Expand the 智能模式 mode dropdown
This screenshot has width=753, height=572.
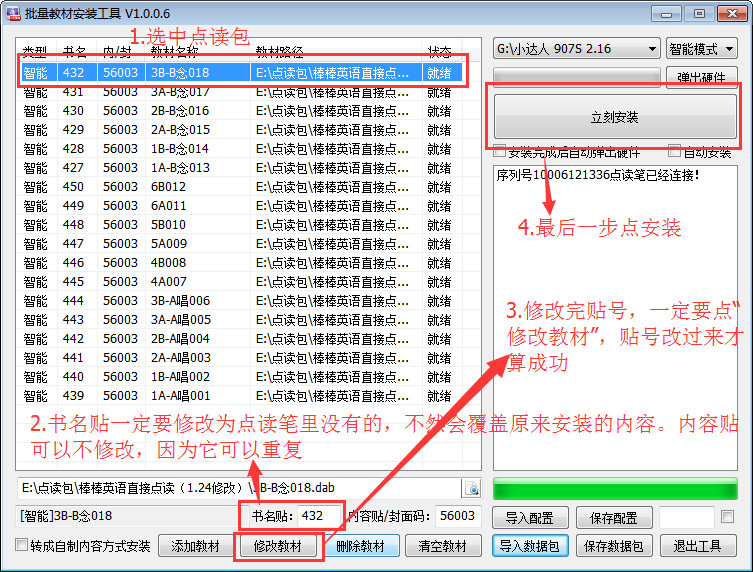tap(701, 49)
